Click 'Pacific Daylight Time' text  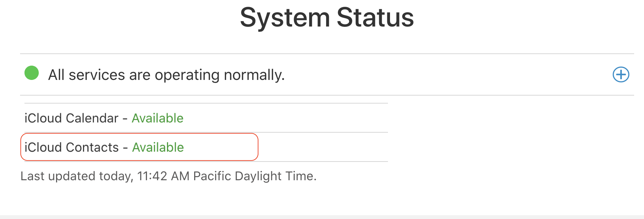point(254,176)
